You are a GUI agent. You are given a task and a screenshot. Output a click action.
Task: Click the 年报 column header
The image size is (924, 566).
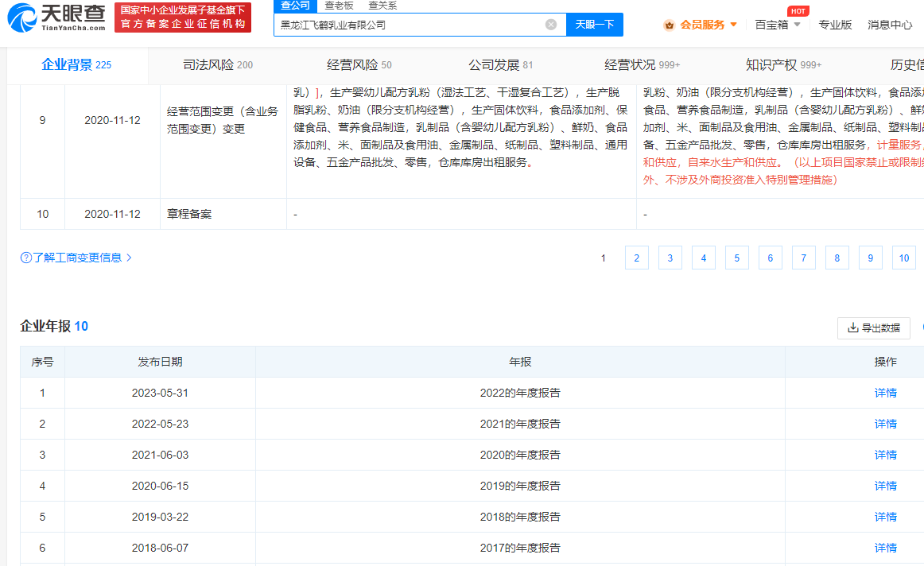(x=520, y=362)
